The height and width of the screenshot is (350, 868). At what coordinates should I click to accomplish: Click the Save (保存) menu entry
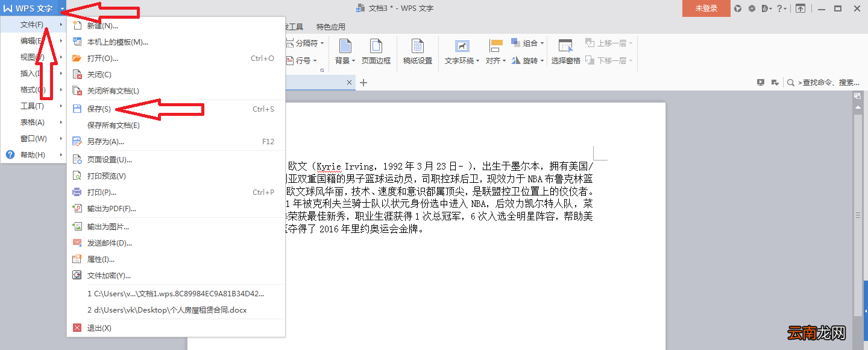tap(175, 109)
